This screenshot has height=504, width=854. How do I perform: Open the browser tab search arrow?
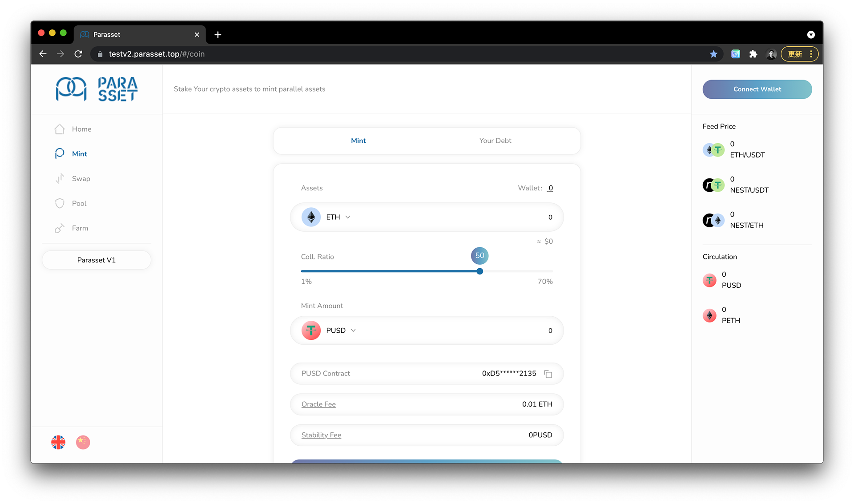pos(811,35)
